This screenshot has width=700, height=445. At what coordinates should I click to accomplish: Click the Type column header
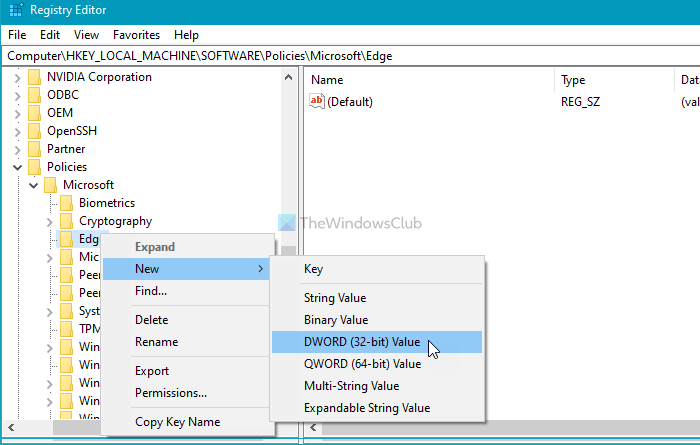coord(614,80)
